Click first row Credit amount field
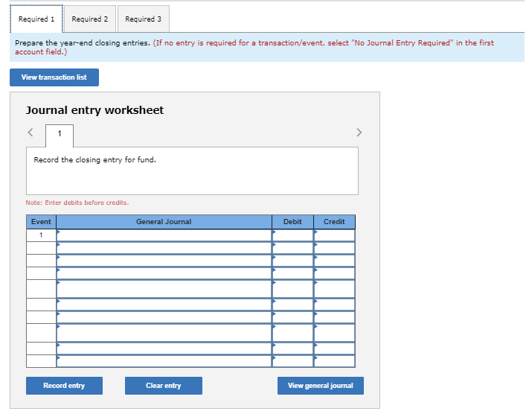Image resolution: width=532 pixels, height=417 pixels. click(x=334, y=235)
